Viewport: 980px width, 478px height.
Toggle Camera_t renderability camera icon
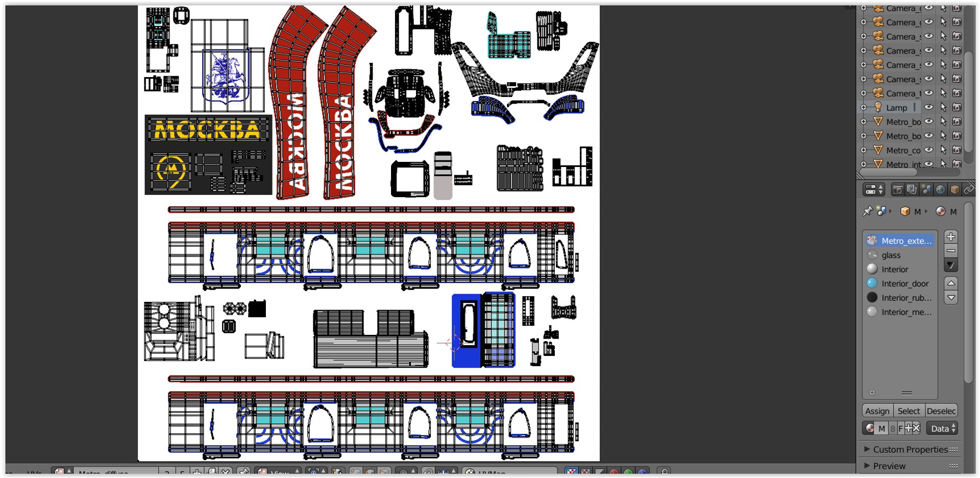click(x=957, y=93)
